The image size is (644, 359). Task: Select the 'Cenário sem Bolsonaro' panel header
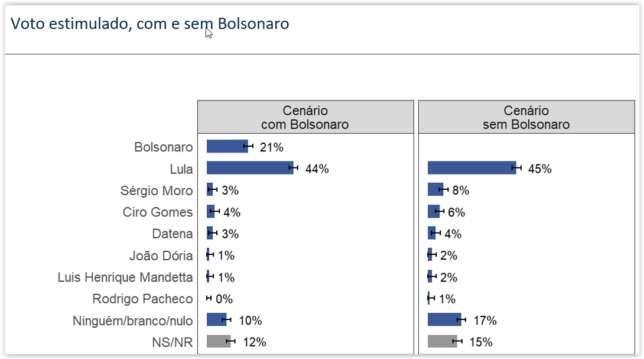(526, 117)
